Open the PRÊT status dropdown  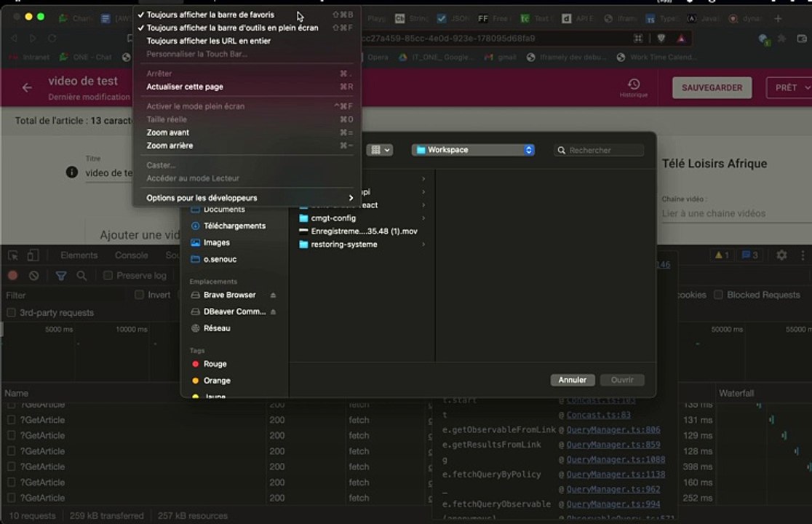click(x=791, y=87)
